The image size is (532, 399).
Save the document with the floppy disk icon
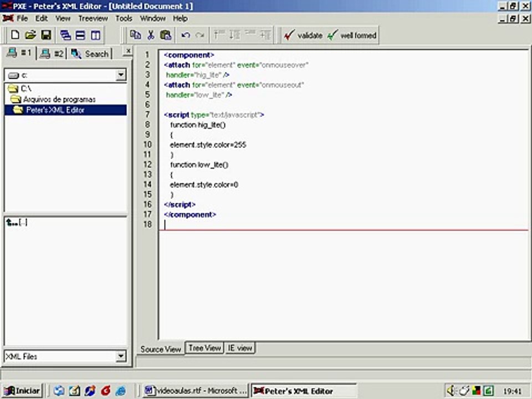[46, 35]
